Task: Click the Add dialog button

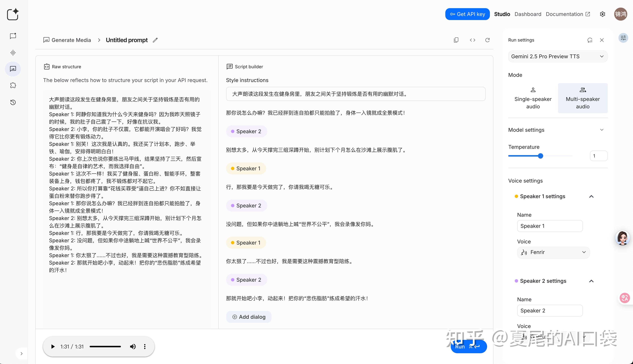Action: pyautogui.click(x=249, y=317)
